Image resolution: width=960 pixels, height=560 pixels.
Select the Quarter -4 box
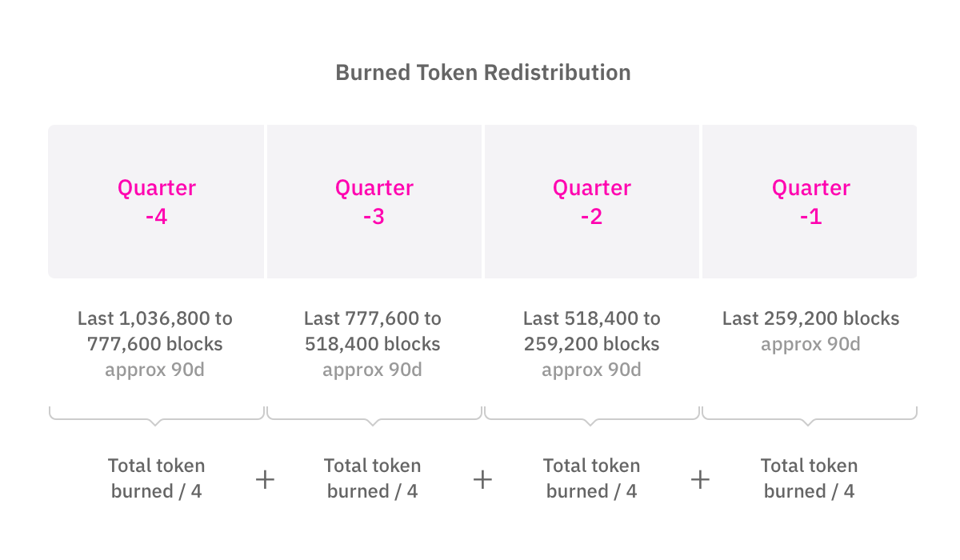click(156, 202)
